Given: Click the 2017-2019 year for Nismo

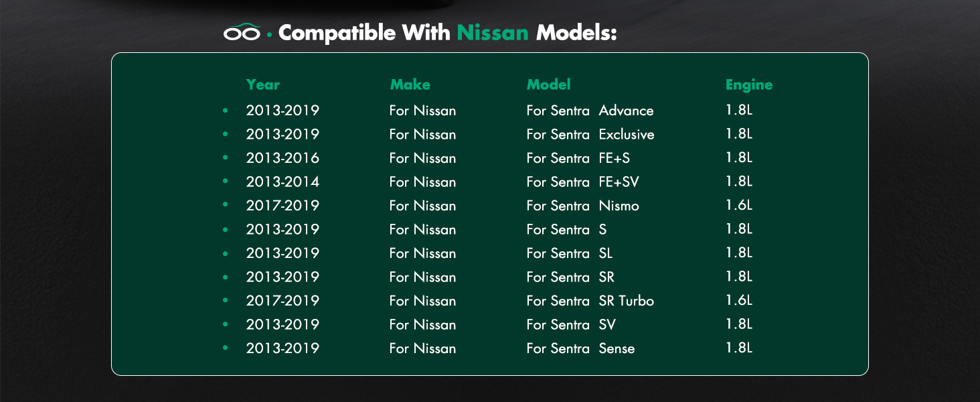Looking at the screenshot, I should (x=282, y=206).
